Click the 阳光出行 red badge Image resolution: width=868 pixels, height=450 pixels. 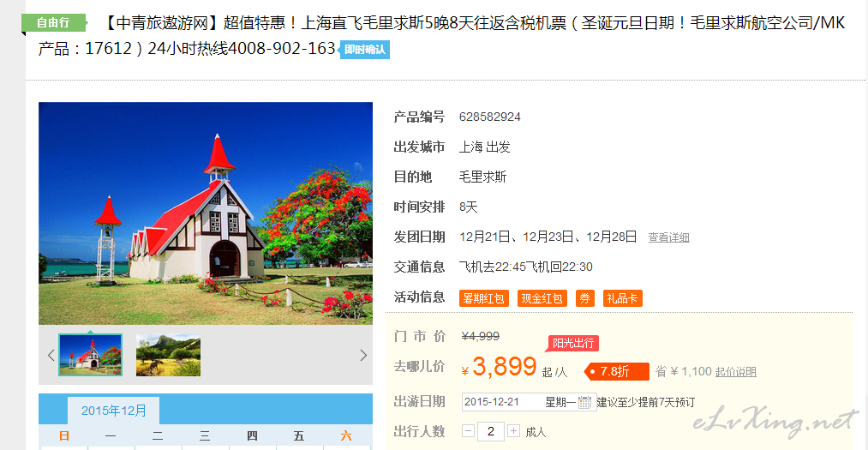573,343
